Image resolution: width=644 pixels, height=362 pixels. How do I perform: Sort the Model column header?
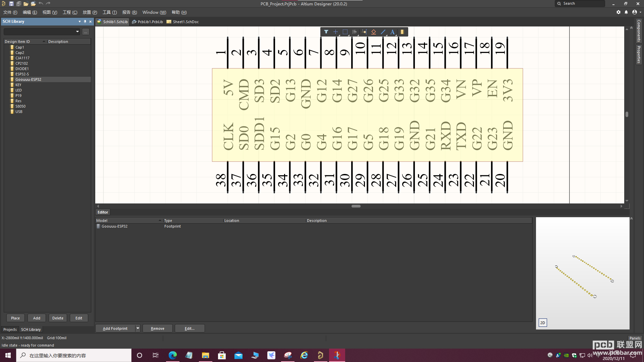(129, 221)
